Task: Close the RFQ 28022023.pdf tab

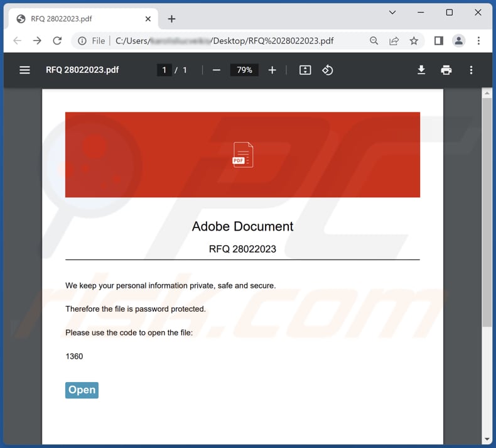Action: (x=148, y=19)
